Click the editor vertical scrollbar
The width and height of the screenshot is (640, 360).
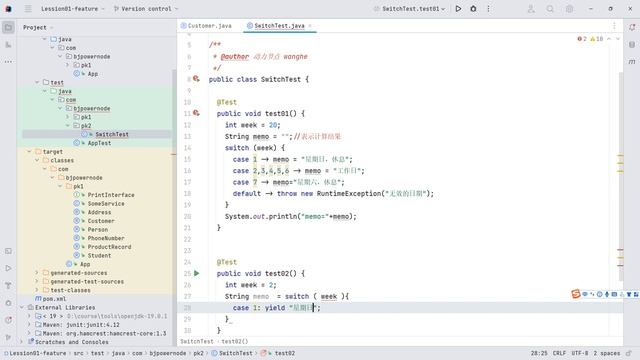(621, 176)
